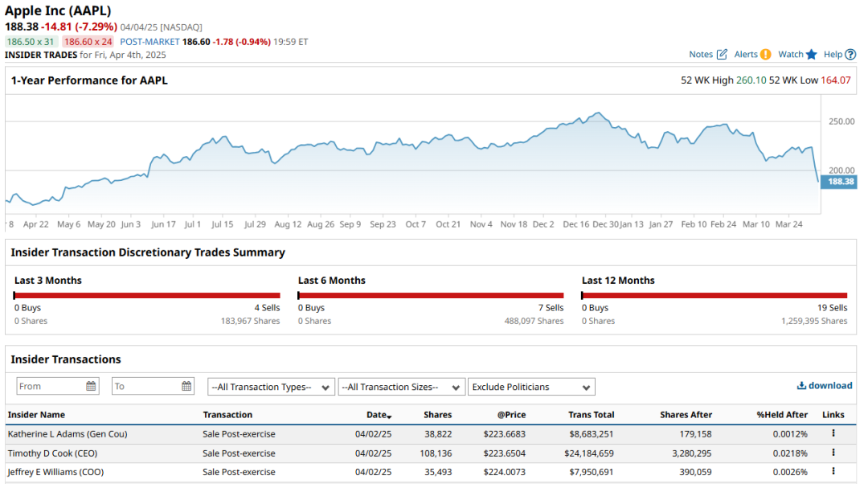
Task: Click the 1,259,395 Shares text
Action: (814, 321)
